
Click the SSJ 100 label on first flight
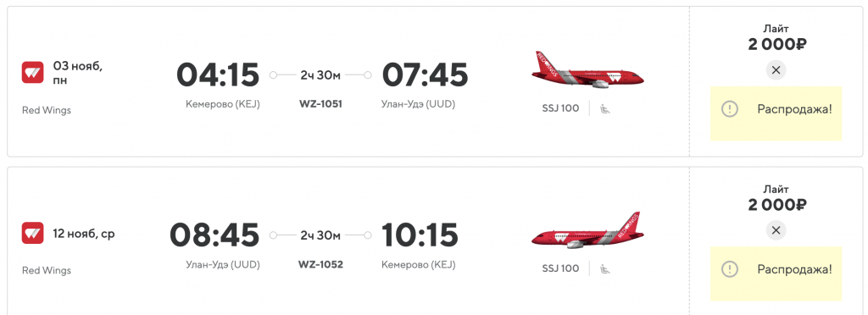[x=560, y=108]
